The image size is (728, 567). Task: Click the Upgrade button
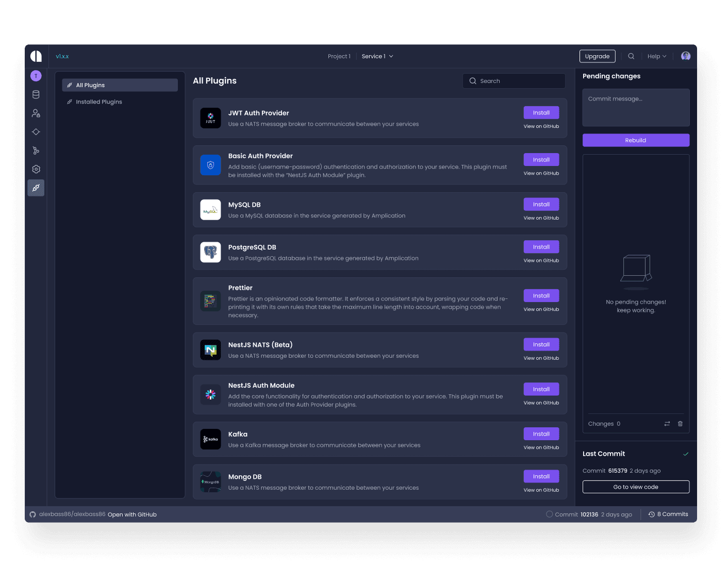click(597, 56)
